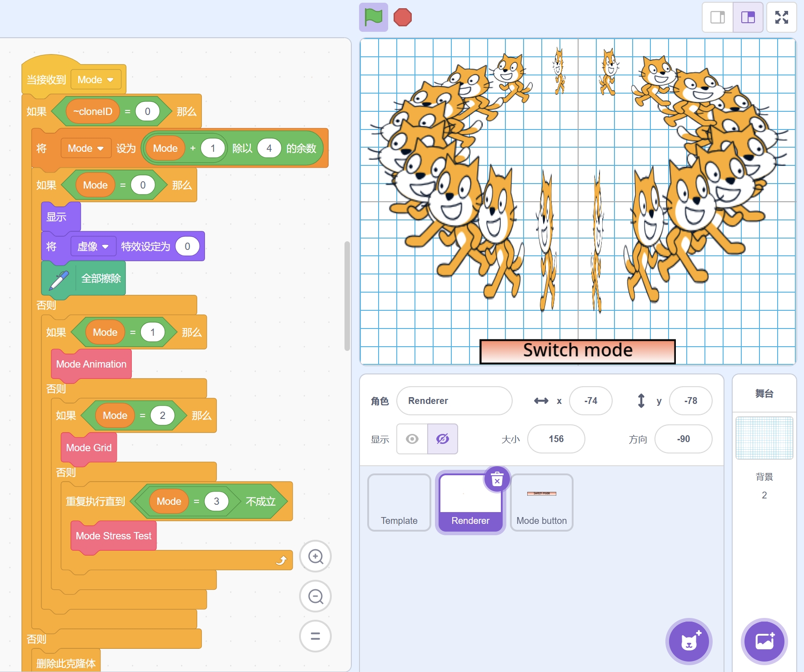Screen dimensions: 804x672
Task: Zoom out of the code workspace
Action: 315,596
